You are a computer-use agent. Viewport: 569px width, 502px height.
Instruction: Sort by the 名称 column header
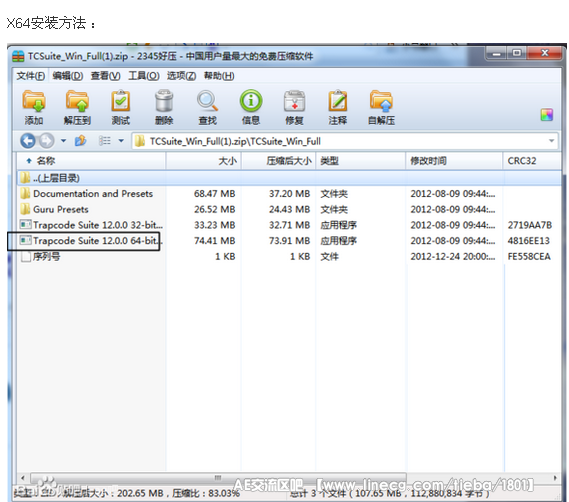click(91, 161)
